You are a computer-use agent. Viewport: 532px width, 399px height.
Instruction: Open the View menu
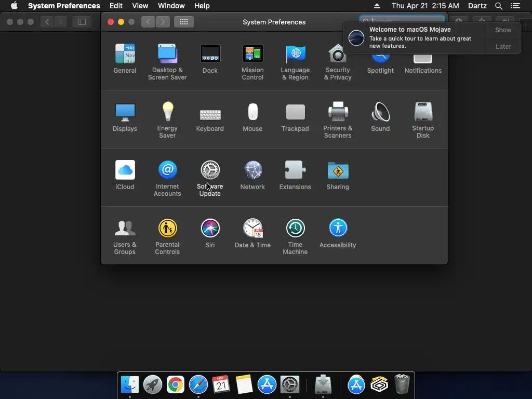click(x=140, y=6)
